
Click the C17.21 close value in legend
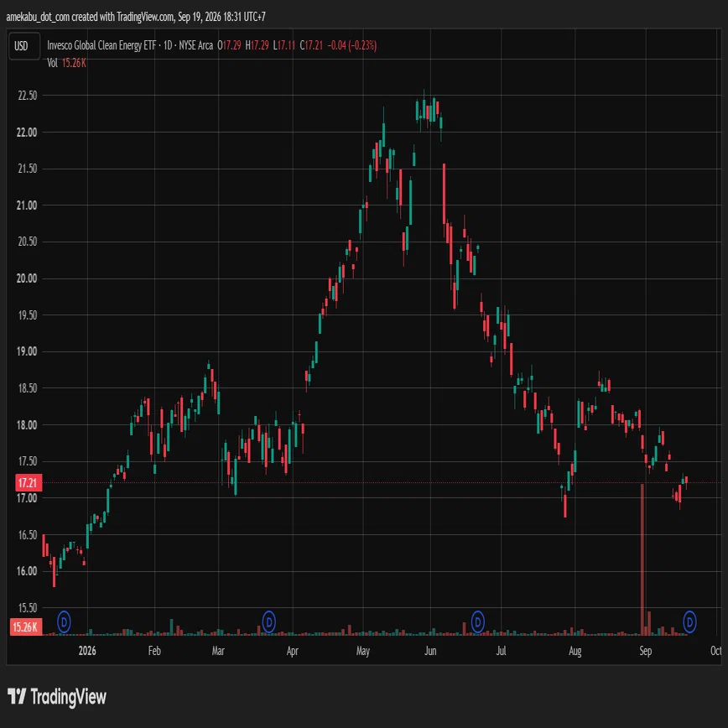coord(311,45)
